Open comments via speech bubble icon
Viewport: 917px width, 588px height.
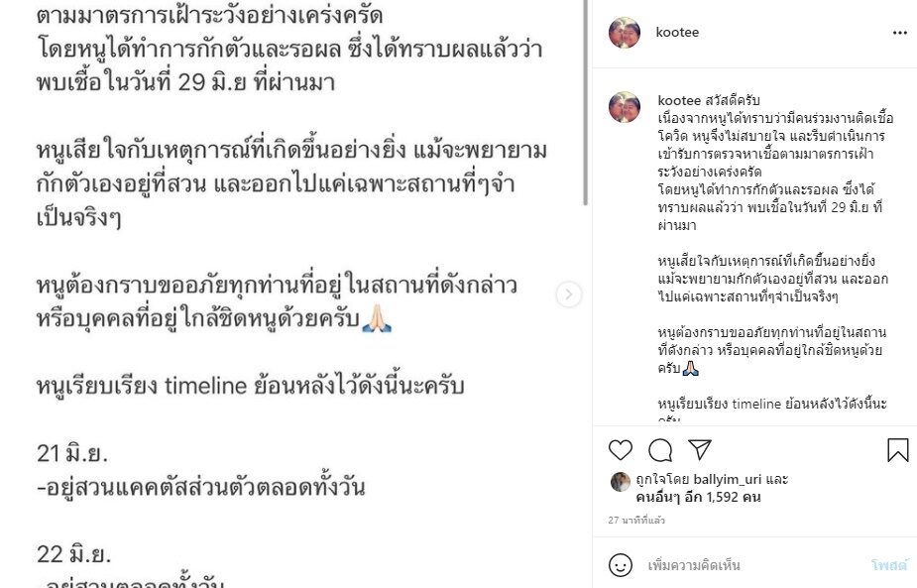pos(659,450)
